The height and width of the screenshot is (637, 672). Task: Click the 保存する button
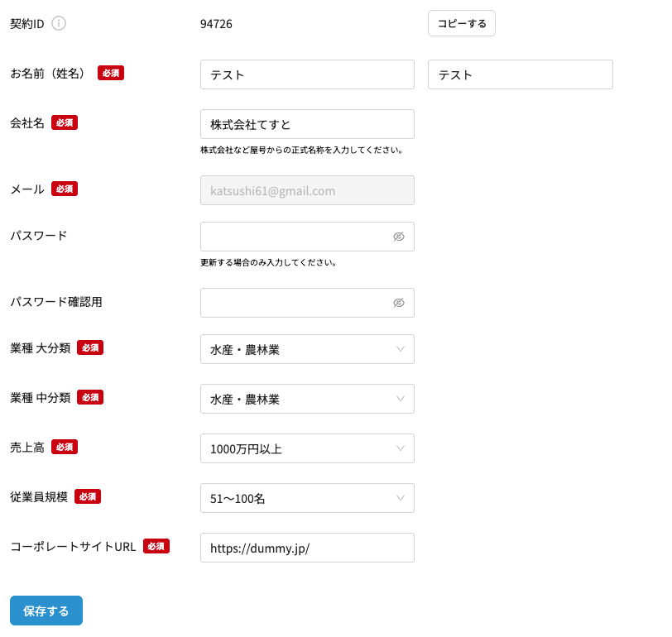click(x=46, y=611)
